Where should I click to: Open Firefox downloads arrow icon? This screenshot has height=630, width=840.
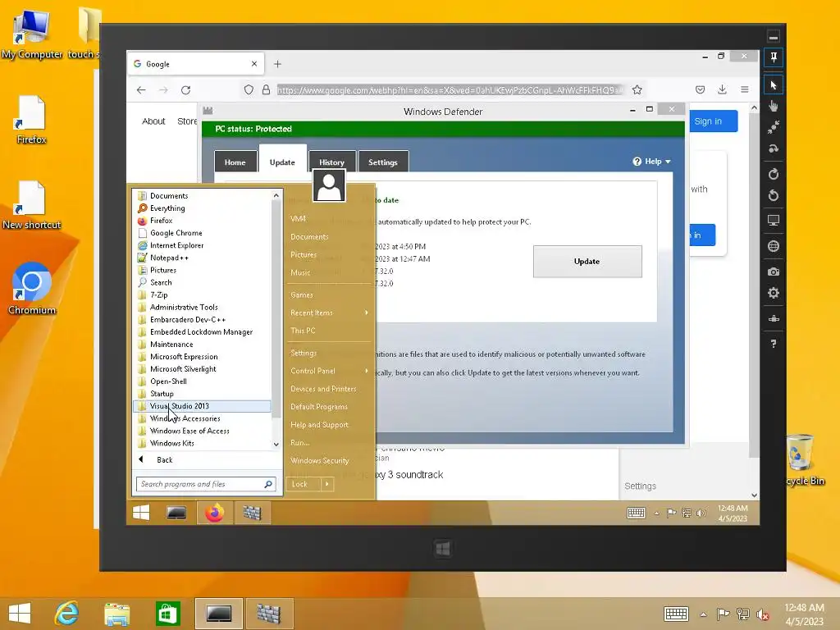pyautogui.click(x=722, y=89)
